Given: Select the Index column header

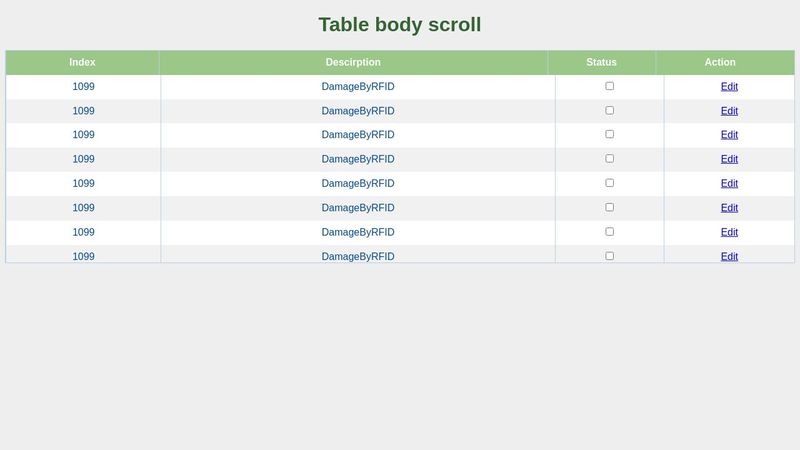Looking at the screenshot, I should [x=82, y=62].
